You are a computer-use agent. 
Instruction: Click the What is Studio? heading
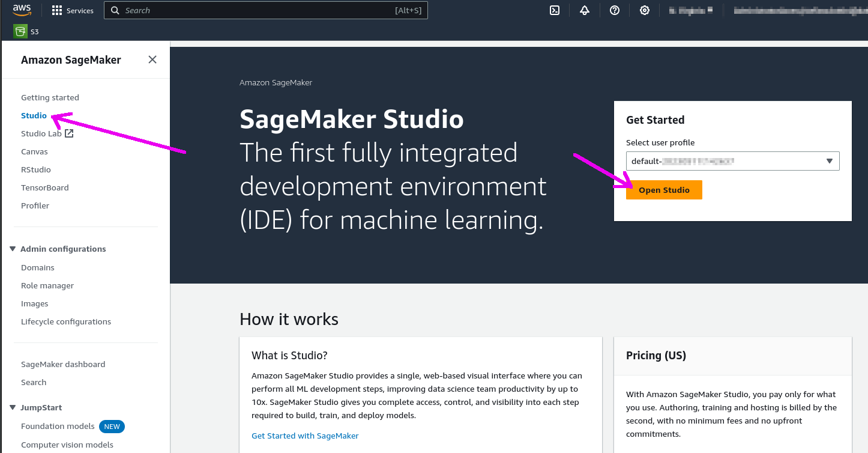point(289,355)
